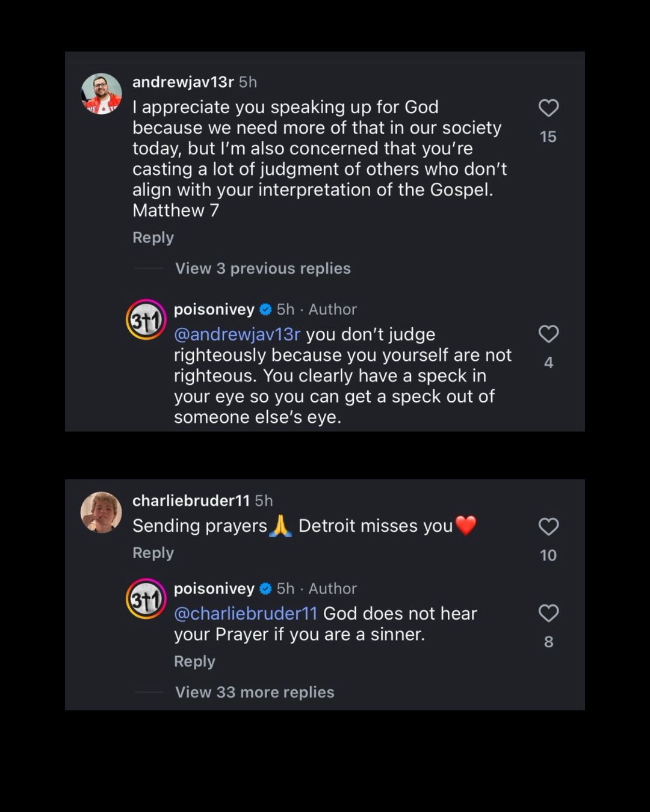The image size is (650, 812).
Task: Open the @andrewjav13r mention link
Action: pyautogui.click(x=237, y=334)
